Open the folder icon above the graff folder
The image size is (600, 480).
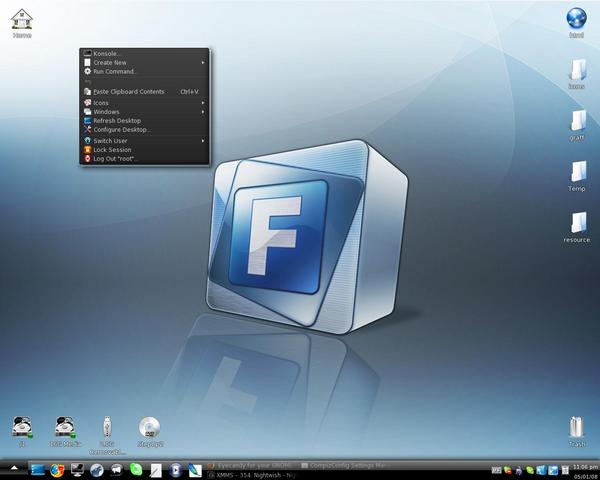577,74
